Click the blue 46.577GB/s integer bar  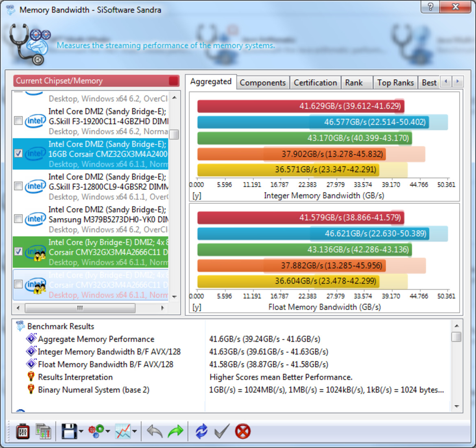[313, 122]
